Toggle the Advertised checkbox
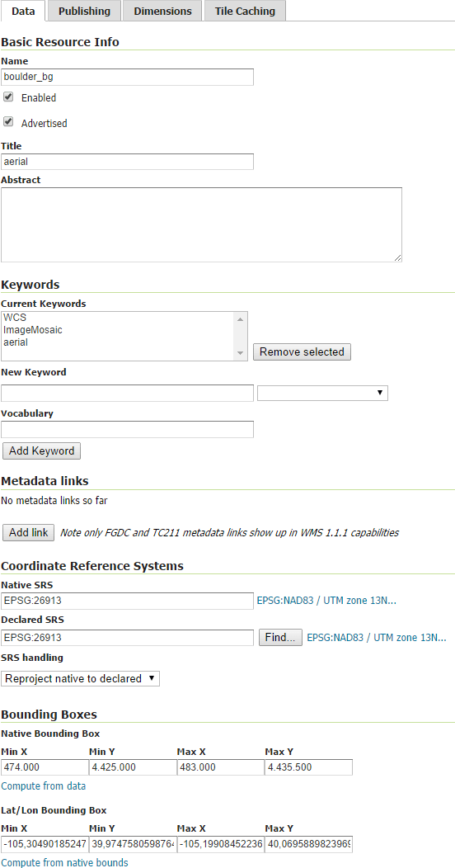Viewport: 455px width, 868px height. point(8,122)
